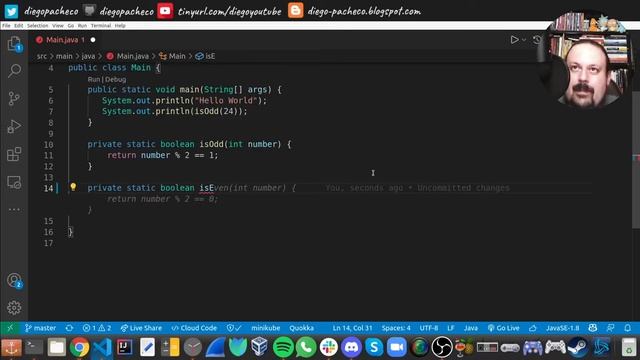640x360 pixels.
Task: Start a Live Share session
Action: [141, 328]
